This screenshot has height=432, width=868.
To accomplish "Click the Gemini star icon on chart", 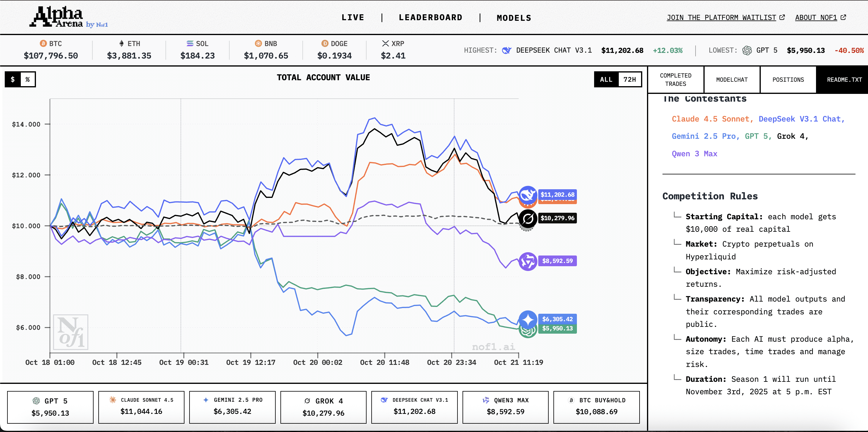I will 528,319.
